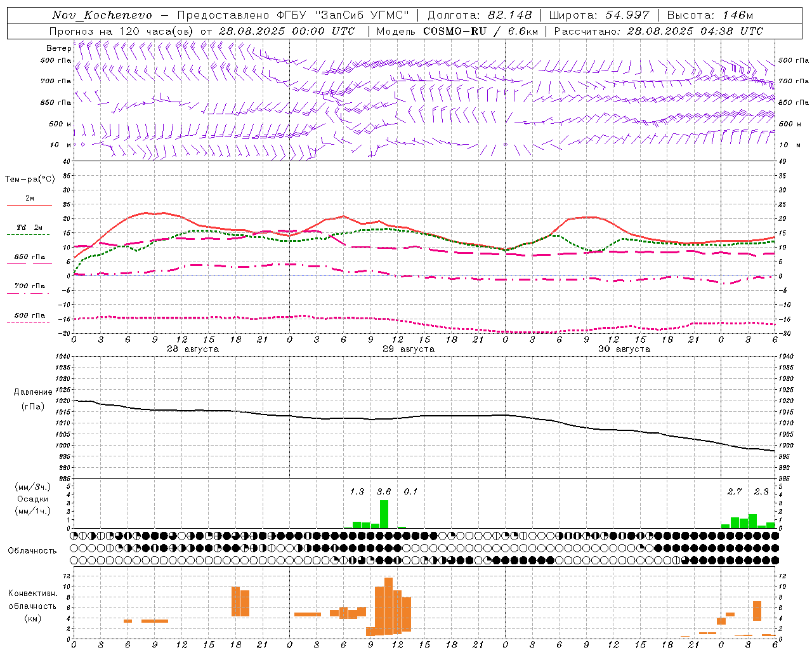812x650 pixels.
Task: Click the "Осадки" precipitation label
Action: [33, 499]
